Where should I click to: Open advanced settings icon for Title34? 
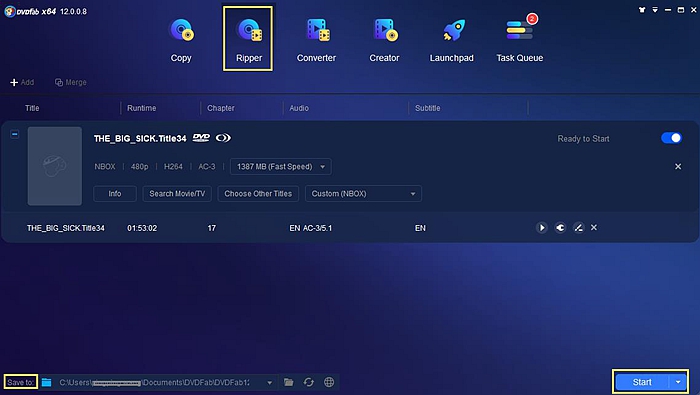(x=560, y=228)
